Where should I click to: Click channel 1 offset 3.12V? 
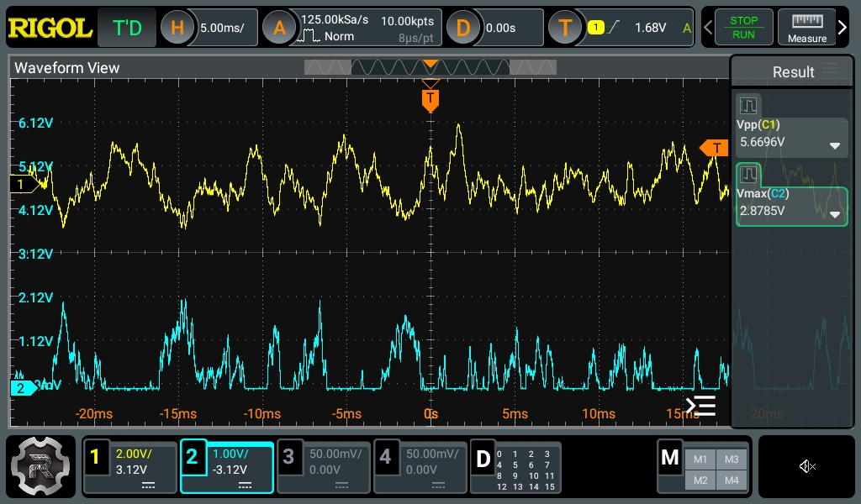click(131, 470)
